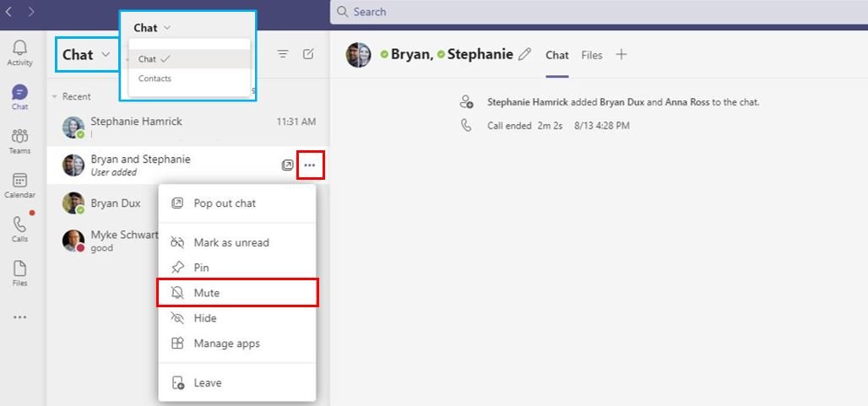Viewport: 868px width, 406px height.
Task: Choose Manage apps from menu
Action: click(237, 344)
